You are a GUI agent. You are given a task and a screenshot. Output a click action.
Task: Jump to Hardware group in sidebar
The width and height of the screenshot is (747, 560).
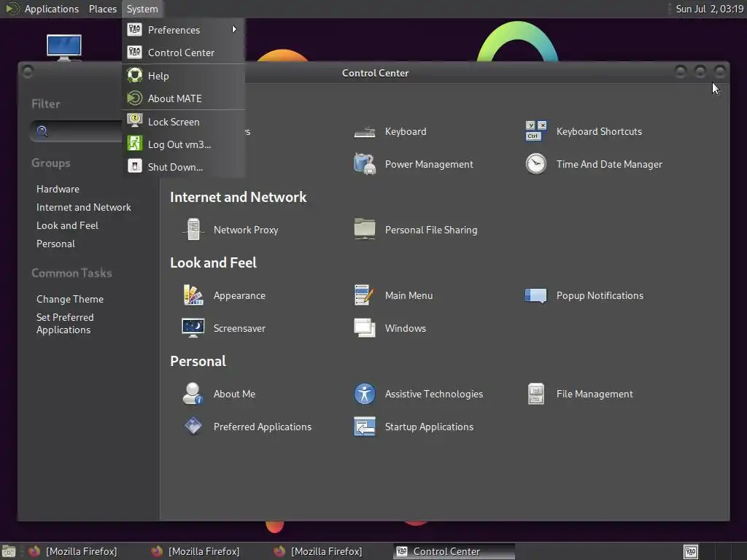pos(58,189)
